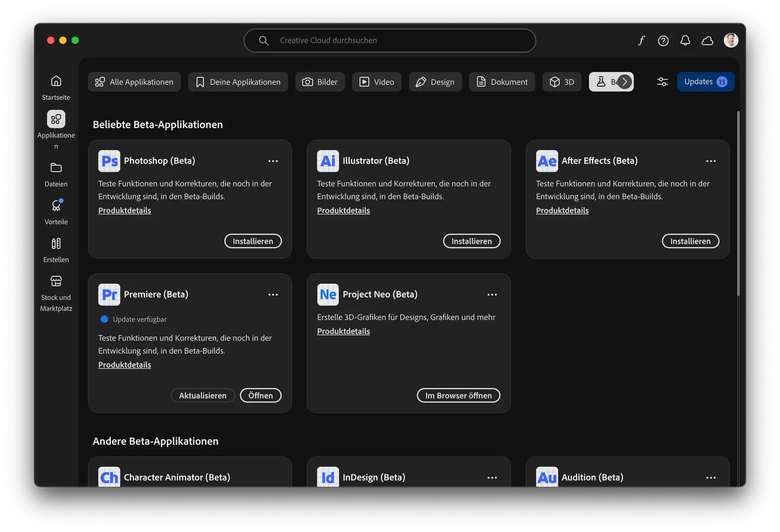Switch to the 3D category
The height and width of the screenshot is (532, 780).
pos(562,82)
